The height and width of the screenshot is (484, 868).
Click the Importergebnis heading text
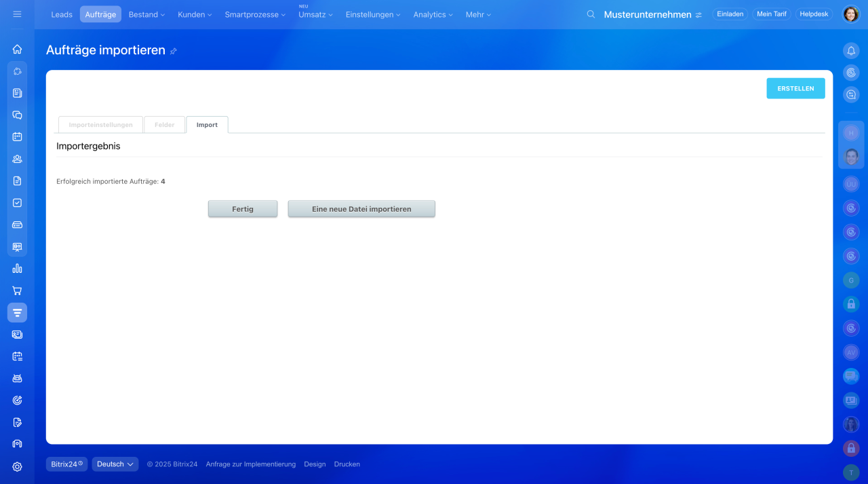[x=88, y=146]
